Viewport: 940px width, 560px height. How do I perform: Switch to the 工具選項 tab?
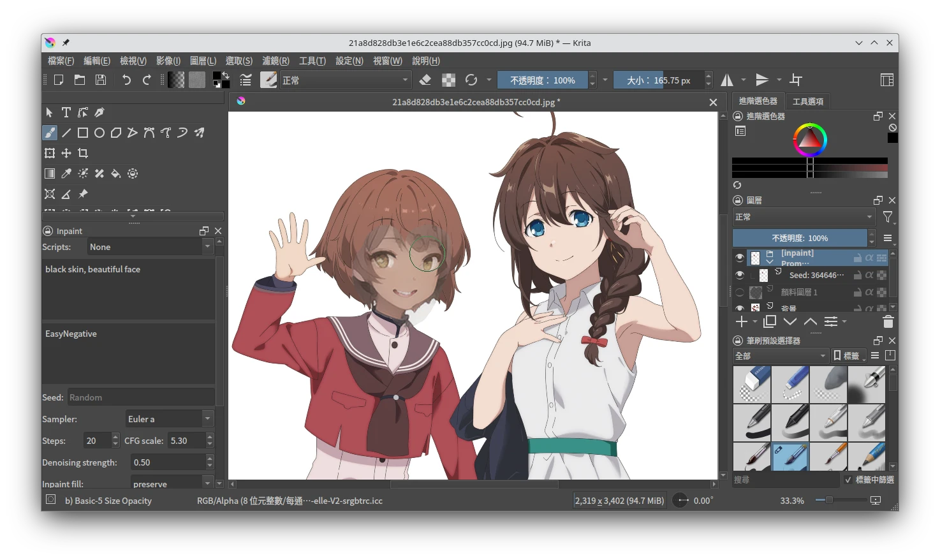(807, 101)
